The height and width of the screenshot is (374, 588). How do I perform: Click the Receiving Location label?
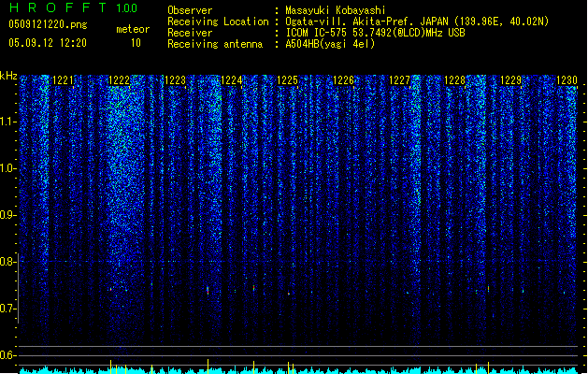[x=218, y=22]
